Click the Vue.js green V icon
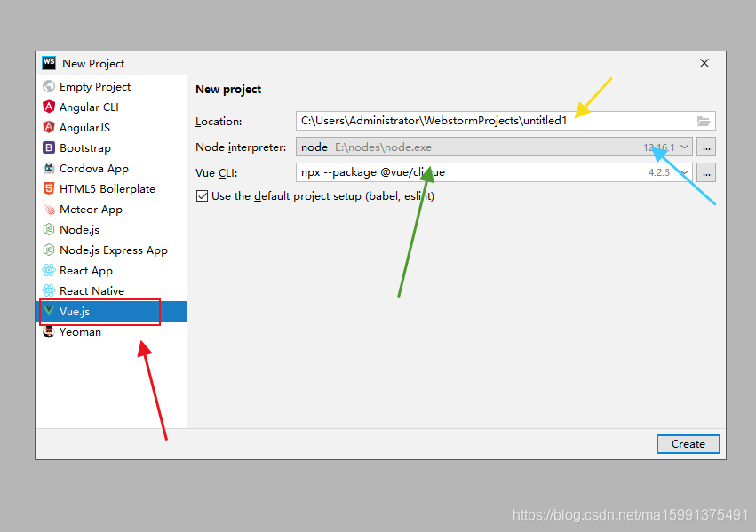 point(49,311)
